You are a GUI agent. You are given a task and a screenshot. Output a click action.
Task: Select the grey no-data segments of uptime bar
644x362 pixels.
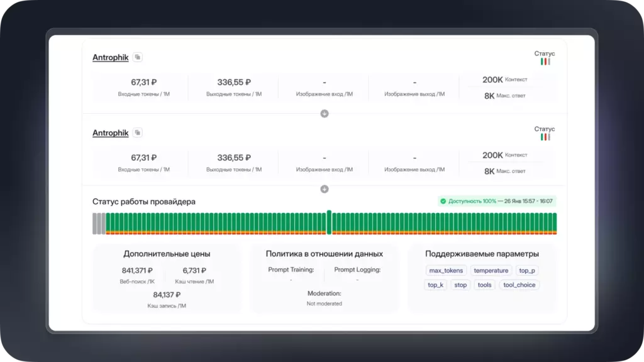(99, 224)
